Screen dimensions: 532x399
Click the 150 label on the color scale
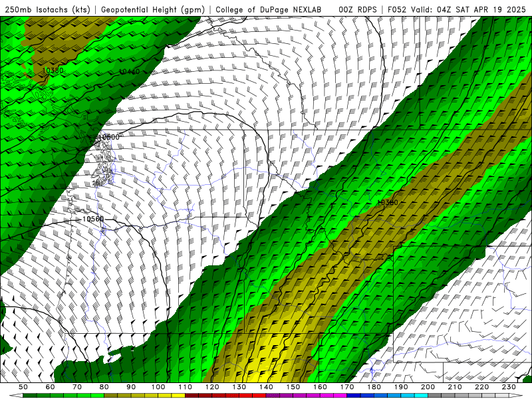[293, 387]
